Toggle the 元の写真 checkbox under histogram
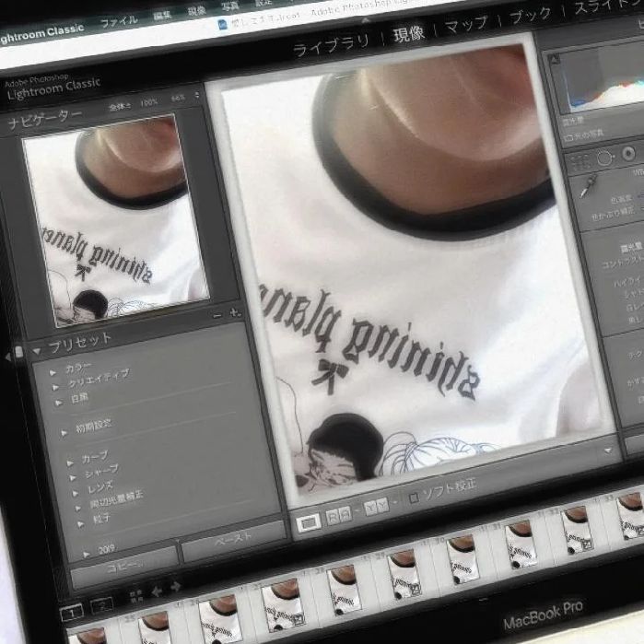Viewport: 644px width, 644px height. 570,137
